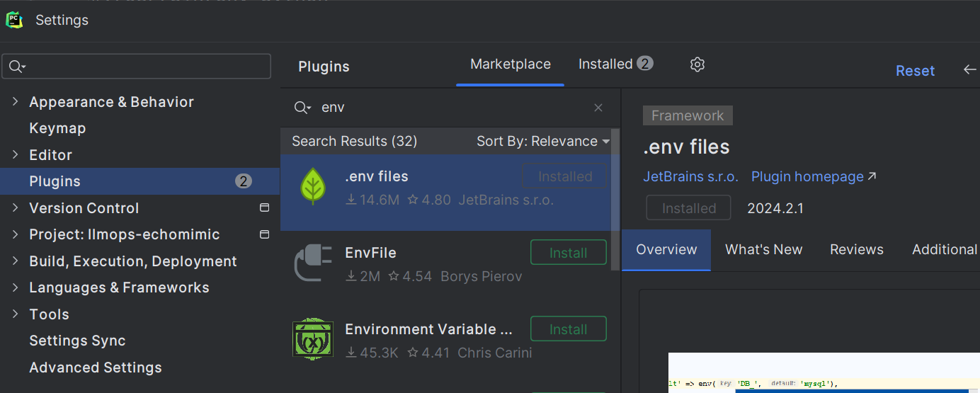The image size is (980, 393).
Task: Expand Build, Execution, Deployment section
Action: pyautogui.click(x=16, y=261)
